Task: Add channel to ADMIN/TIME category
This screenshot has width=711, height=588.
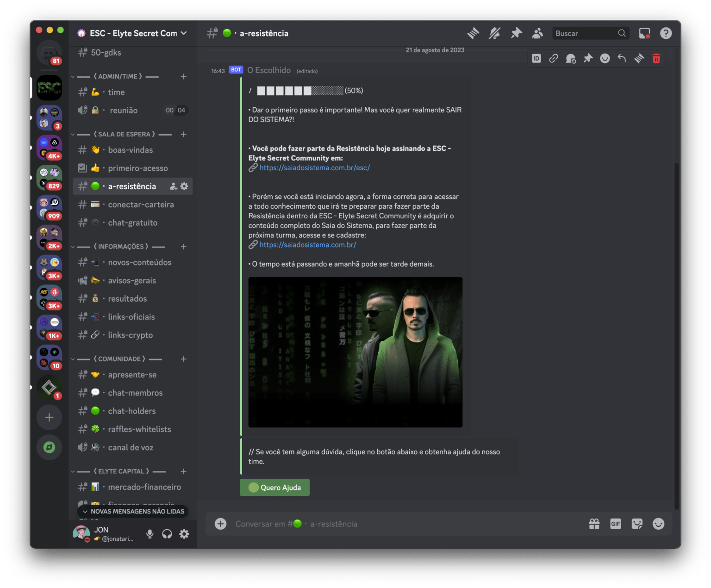Action: point(184,76)
